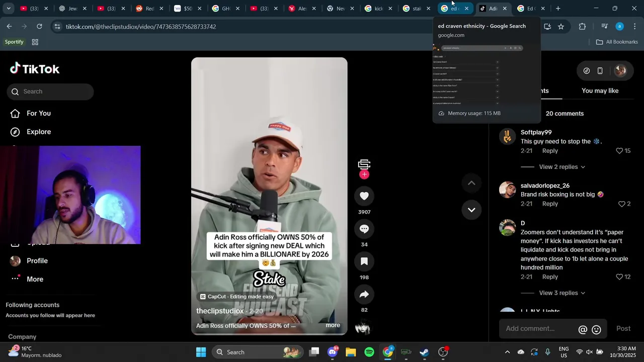Click the Post comment button
This screenshot has width=644, height=362.
pyautogui.click(x=623, y=329)
